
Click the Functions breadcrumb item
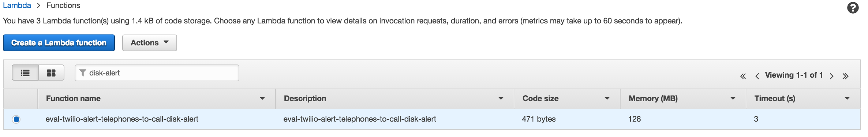point(63,5)
